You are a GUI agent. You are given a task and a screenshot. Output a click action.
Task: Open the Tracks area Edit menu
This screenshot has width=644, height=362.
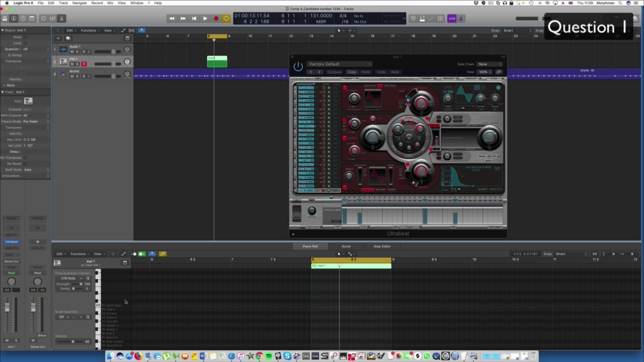point(71,31)
